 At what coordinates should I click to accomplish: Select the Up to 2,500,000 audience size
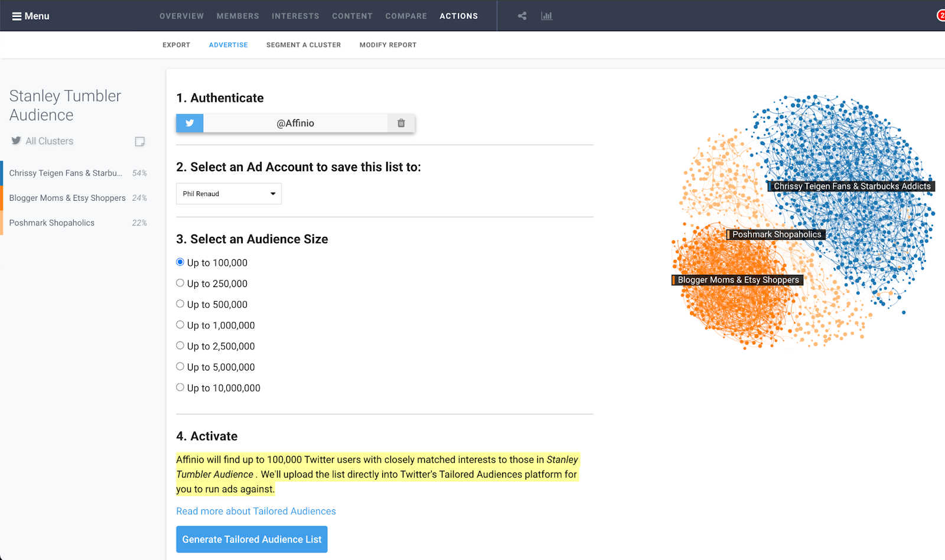[180, 346]
